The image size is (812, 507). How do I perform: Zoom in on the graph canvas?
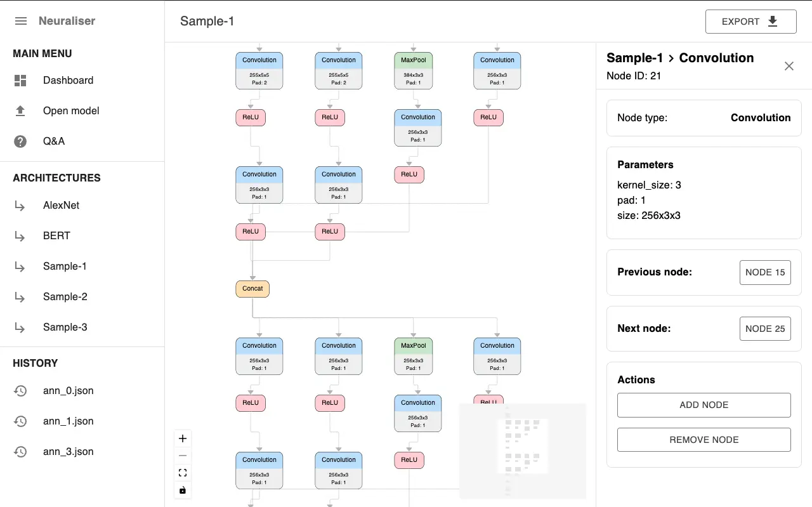(183, 438)
